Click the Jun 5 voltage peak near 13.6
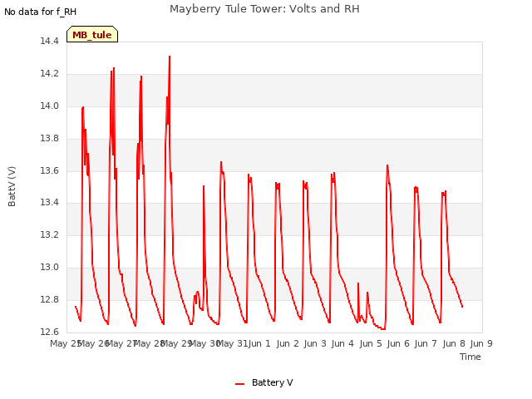Viewport: 532px width, 399px height. (x=387, y=165)
